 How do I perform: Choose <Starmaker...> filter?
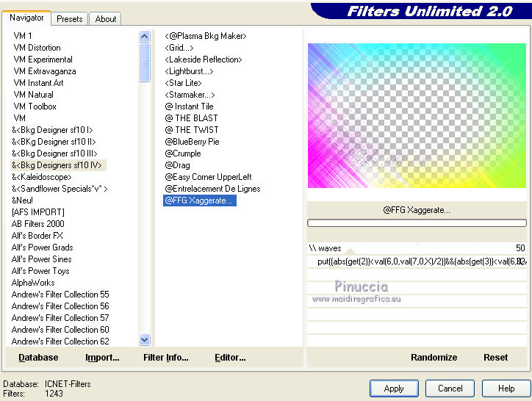[190, 95]
